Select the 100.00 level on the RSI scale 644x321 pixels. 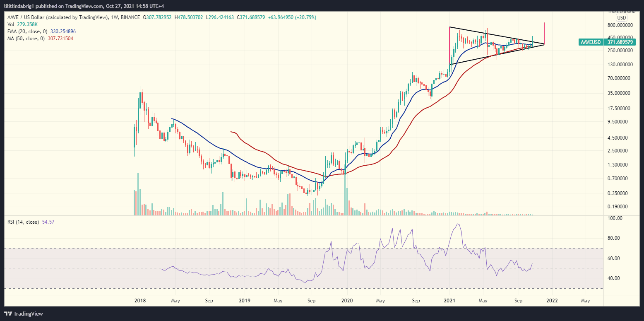click(615, 218)
